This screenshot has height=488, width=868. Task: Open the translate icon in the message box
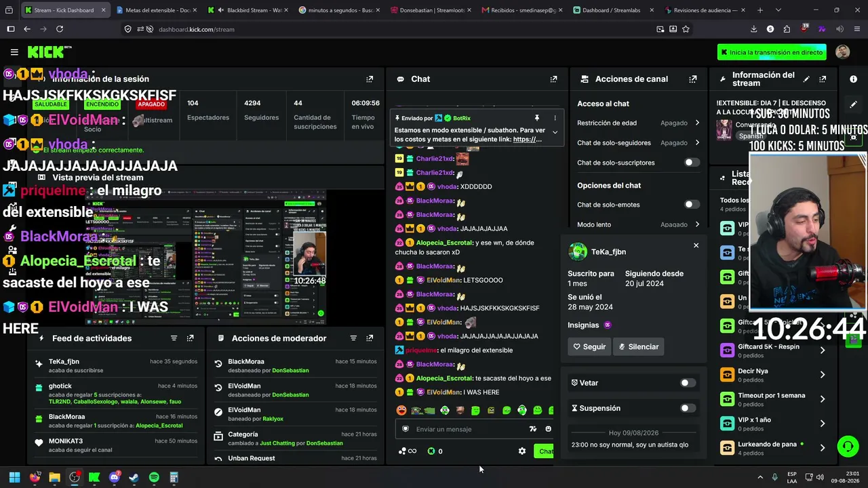(533, 429)
